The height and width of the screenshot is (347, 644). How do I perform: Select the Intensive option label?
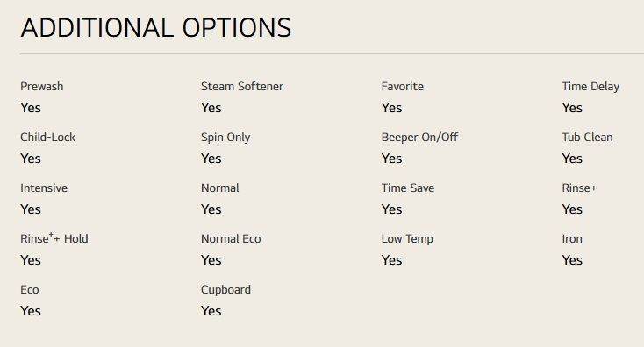click(44, 188)
